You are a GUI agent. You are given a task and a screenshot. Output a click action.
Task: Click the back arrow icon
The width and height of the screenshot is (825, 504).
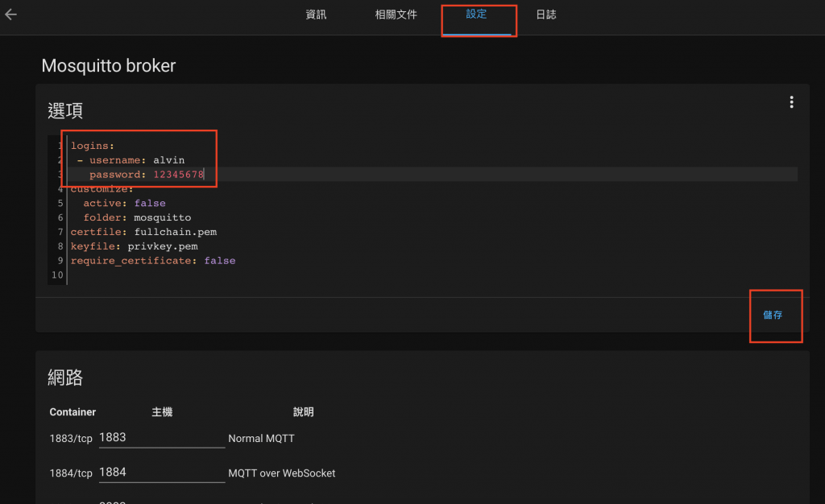(x=11, y=14)
